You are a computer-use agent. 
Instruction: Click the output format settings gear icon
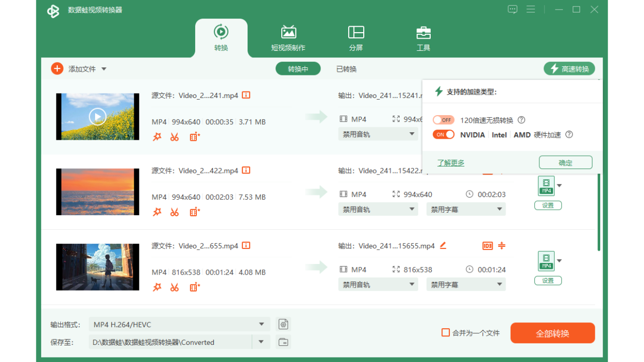[284, 324]
